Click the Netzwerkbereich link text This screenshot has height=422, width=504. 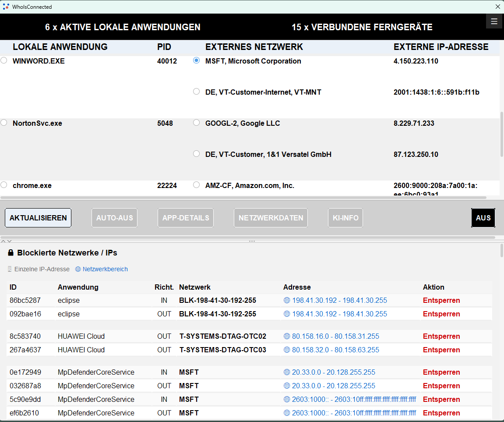coord(105,269)
